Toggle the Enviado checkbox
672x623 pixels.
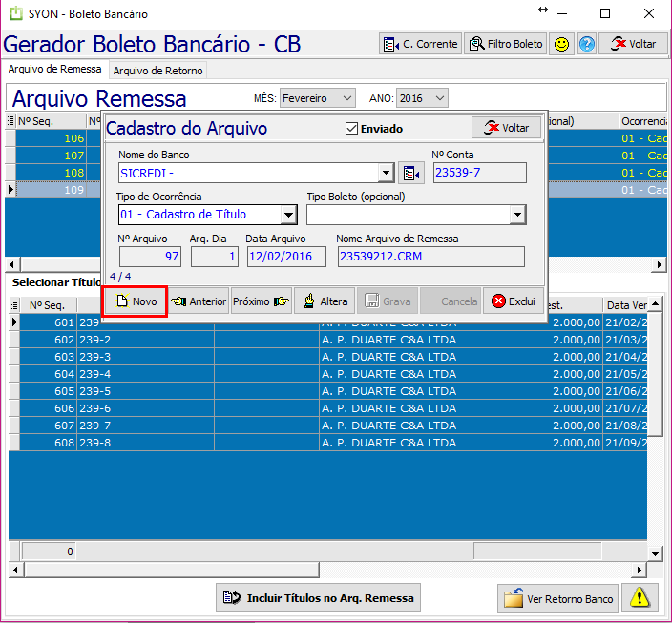351,129
